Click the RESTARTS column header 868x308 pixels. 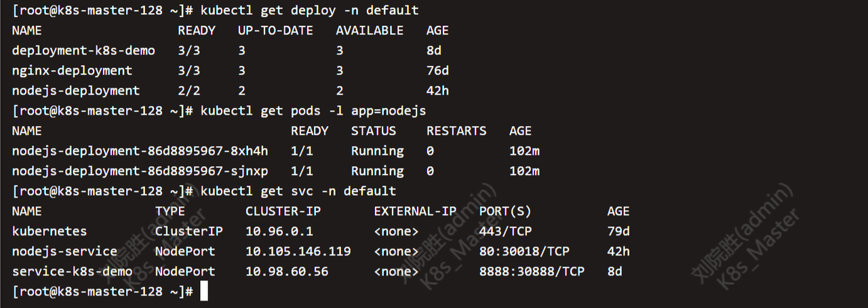(x=456, y=131)
